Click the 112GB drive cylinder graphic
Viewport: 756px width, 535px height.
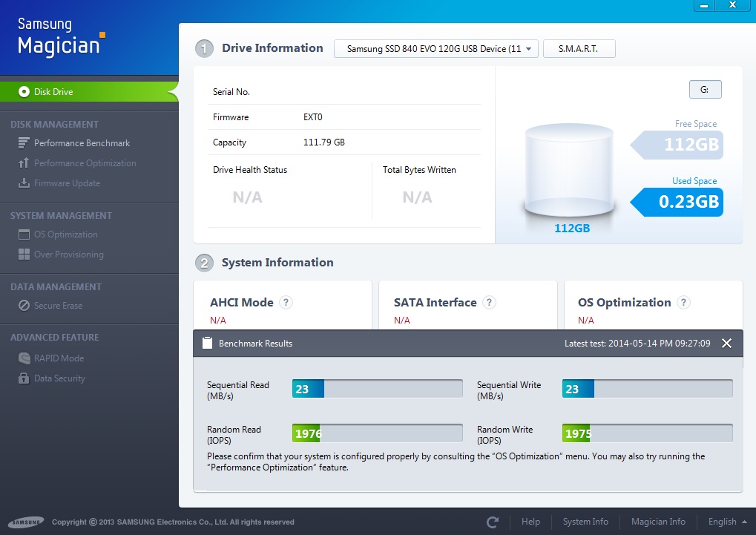[569, 170]
